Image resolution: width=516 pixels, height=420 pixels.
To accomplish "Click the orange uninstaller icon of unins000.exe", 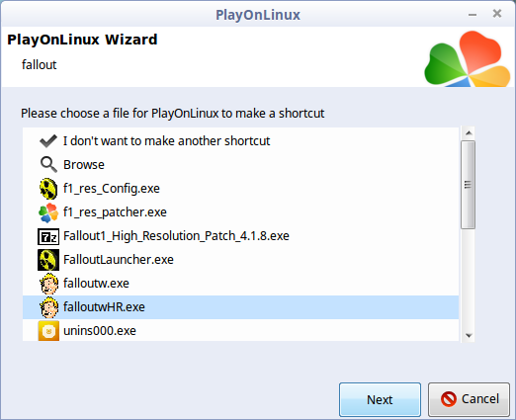I will coord(48,331).
